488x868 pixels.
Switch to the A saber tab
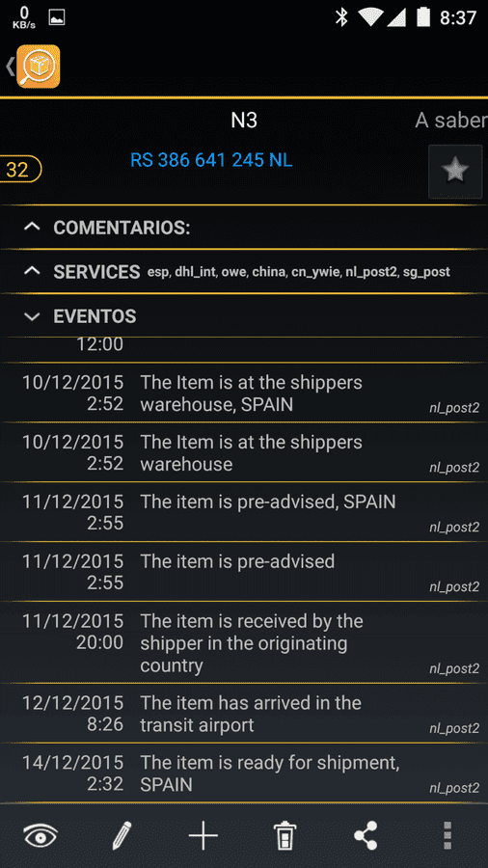451,121
